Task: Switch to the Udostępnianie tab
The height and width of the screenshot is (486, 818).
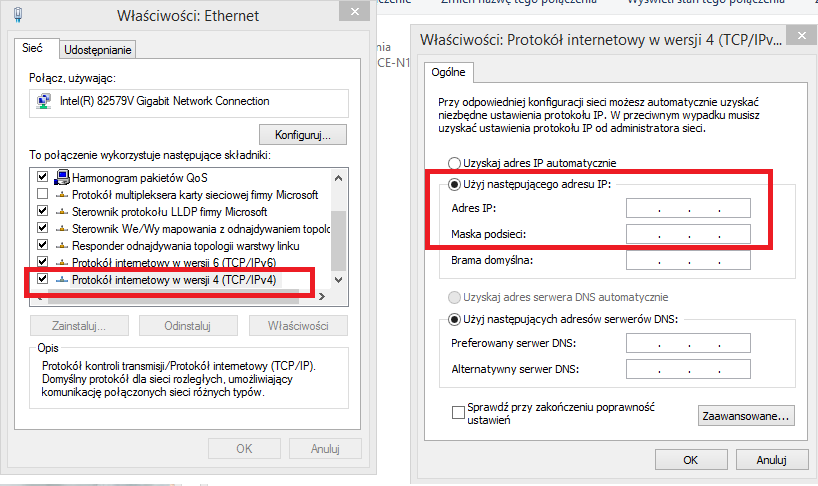Action: click(98, 50)
